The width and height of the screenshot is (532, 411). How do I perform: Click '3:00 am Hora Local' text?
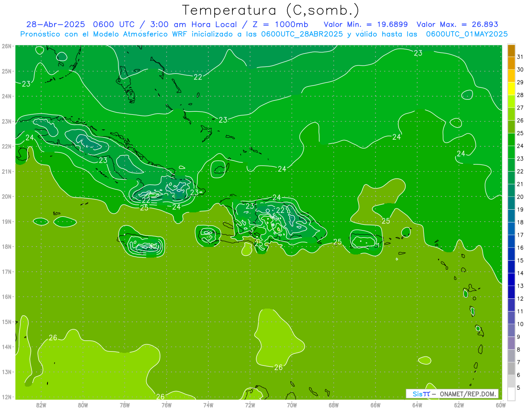click(x=195, y=24)
